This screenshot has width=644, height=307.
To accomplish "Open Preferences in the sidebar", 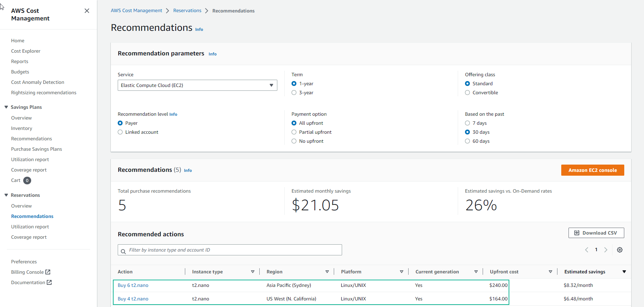I will tap(24, 262).
